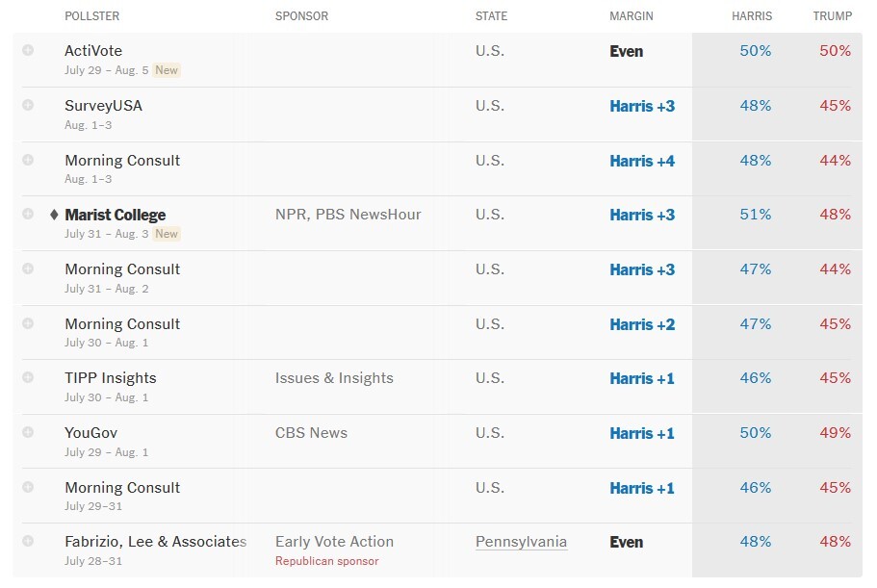Click the NPR, PBS NewsHour sponsor text
877x588 pixels.
coord(348,215)
